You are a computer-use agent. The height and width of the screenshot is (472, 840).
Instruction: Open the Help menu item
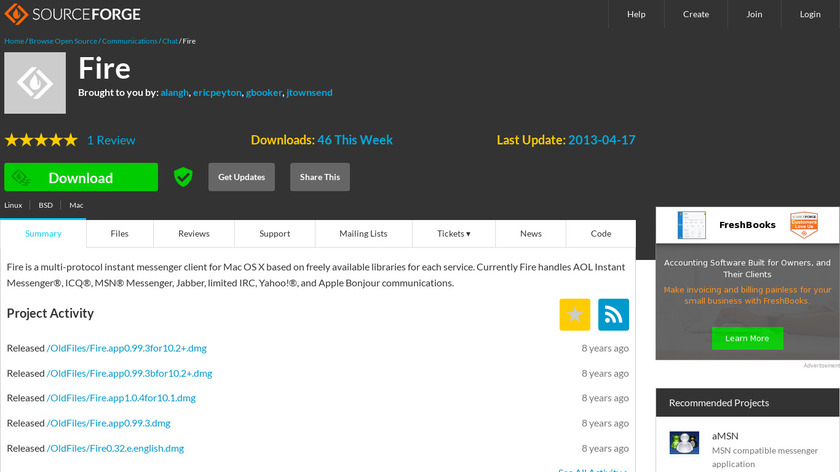pos(636,14)
